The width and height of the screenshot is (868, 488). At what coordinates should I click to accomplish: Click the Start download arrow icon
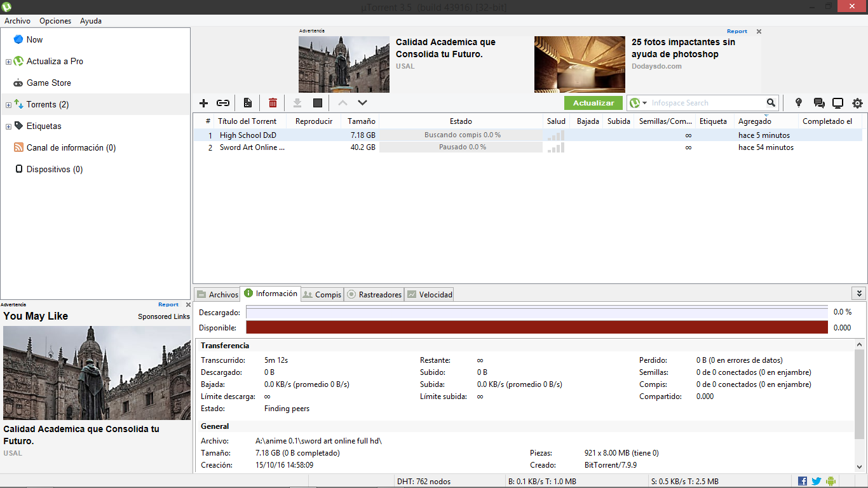pos(297,103)
